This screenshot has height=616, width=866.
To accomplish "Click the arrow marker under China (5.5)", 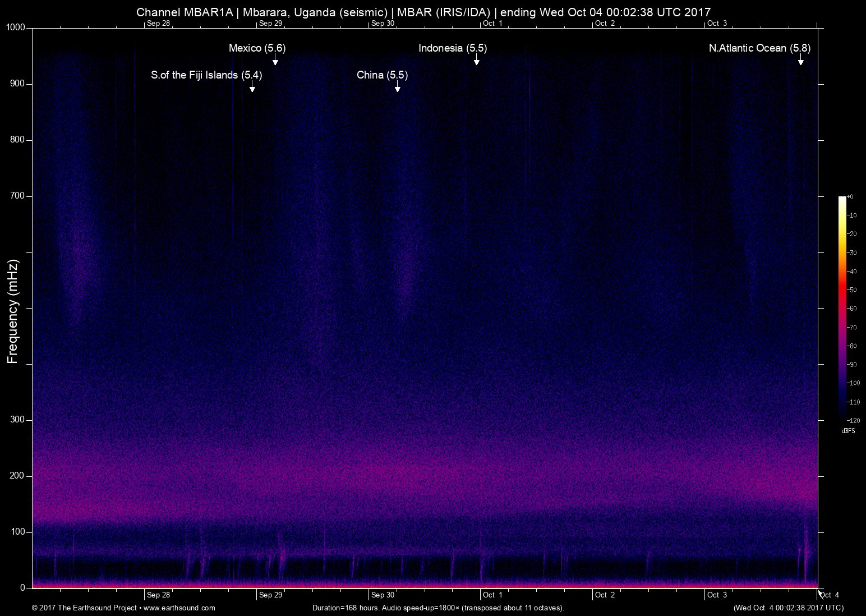I will point(397,88).
